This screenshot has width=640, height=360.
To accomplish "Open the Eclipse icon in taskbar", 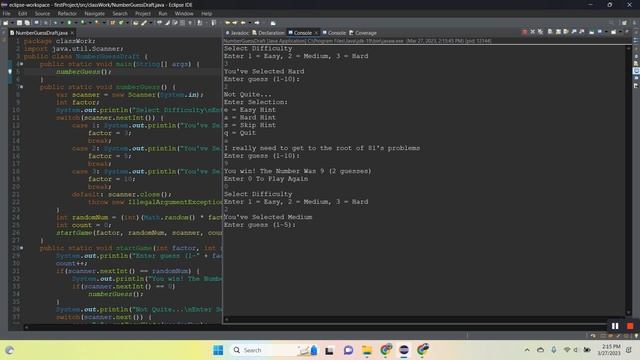I will (404, 350).
